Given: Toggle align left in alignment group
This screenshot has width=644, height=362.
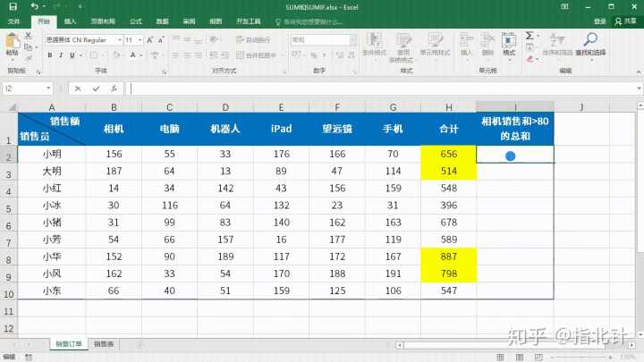Looking at the screenshot, I should [176, 55].
